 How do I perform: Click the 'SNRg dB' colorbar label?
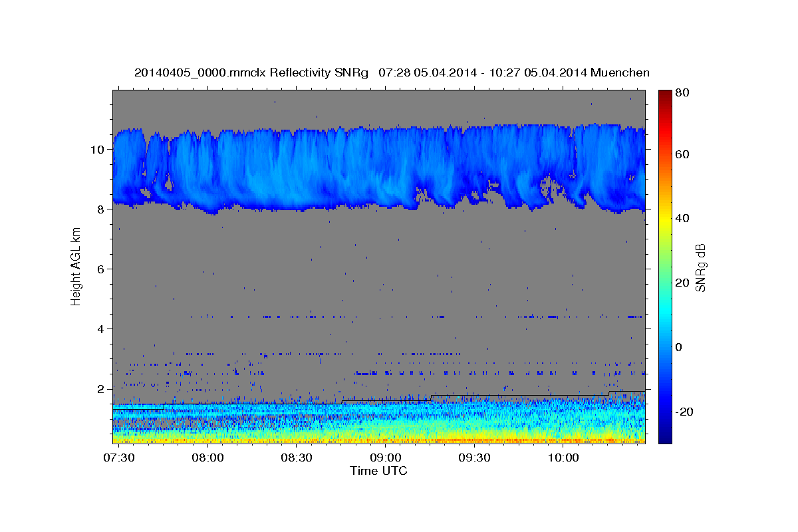coord(700,268)
